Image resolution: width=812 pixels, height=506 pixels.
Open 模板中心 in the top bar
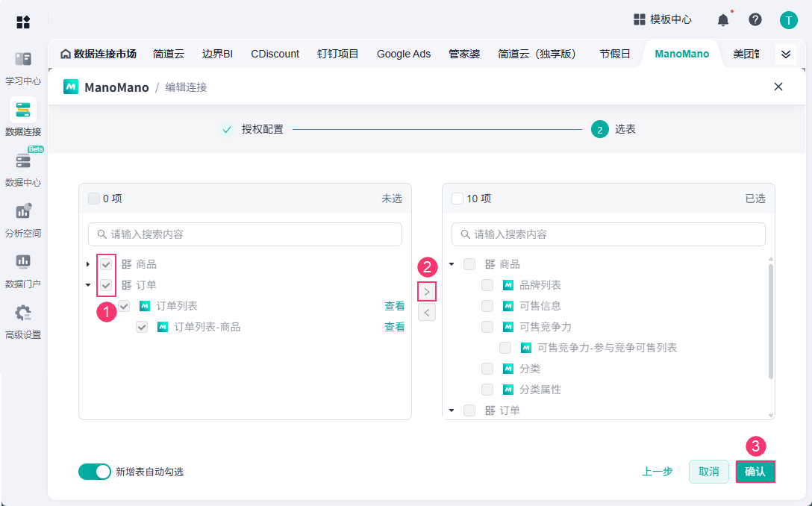[662, 19]
